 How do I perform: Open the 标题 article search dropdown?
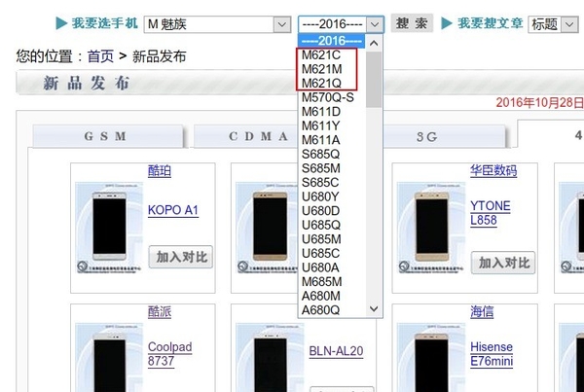[553, 24]
